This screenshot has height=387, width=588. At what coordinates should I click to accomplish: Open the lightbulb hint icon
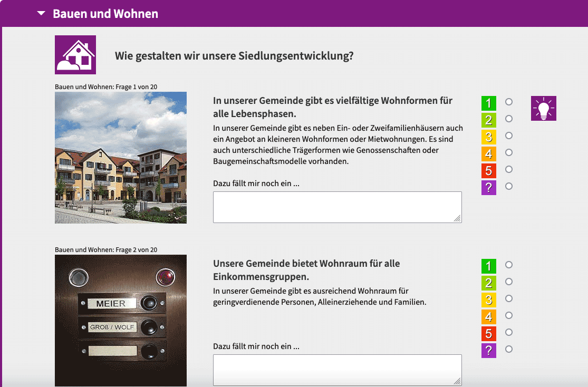[543, 109]
